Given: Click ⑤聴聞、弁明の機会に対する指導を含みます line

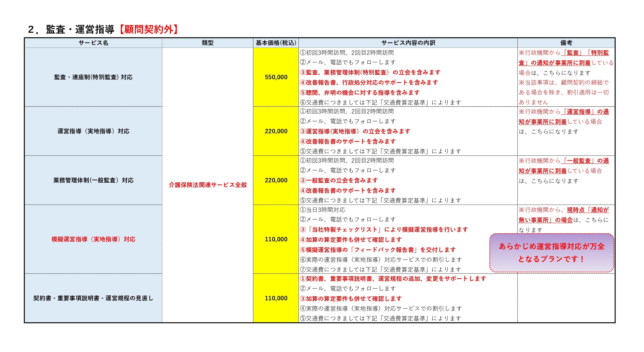Looking at the screenshot, I should (360, 93).
